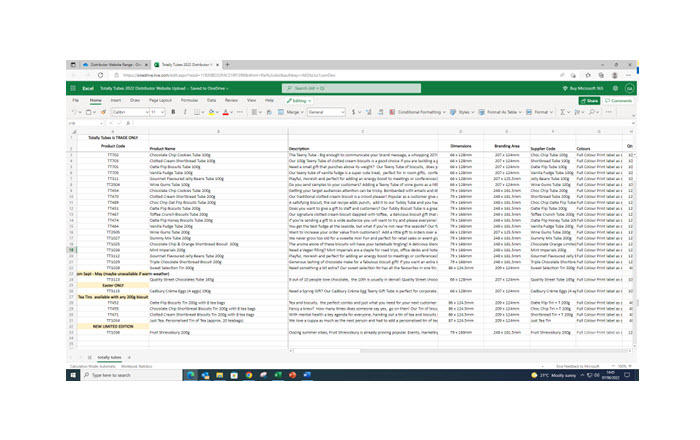Viewport: 700px width, 440px height.
Task: Click the Windows Start button
Action: pos(73,375)
